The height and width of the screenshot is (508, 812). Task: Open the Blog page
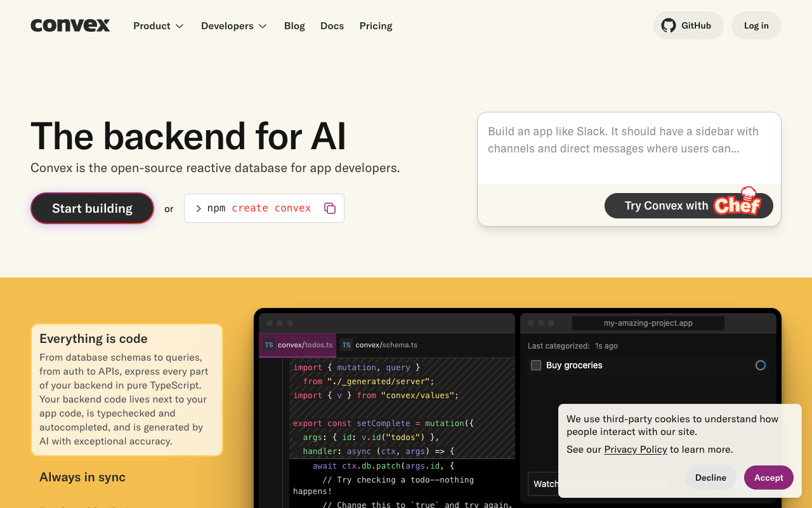294,25
